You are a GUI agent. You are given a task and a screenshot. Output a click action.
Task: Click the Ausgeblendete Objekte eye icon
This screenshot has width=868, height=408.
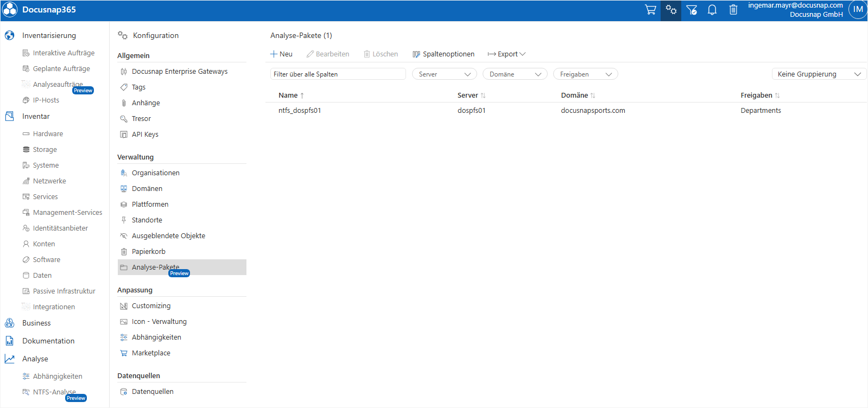(124, 236)
